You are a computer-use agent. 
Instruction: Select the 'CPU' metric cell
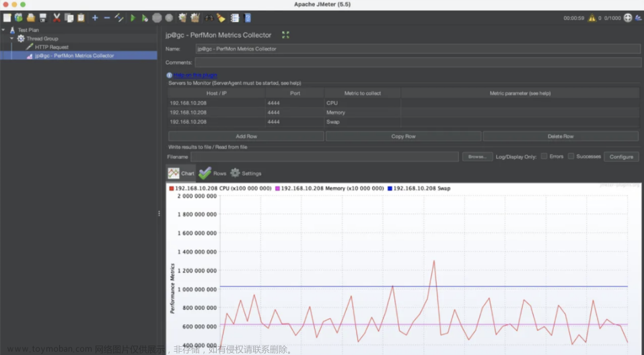coord(363,103)
